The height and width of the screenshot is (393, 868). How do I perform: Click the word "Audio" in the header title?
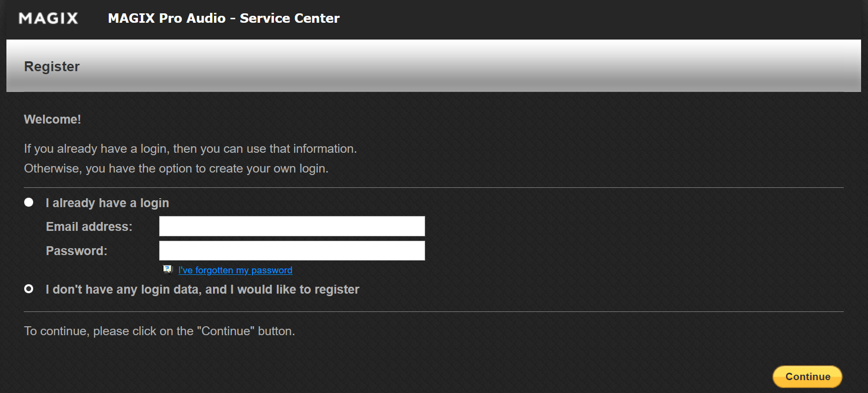pos(206,18)
